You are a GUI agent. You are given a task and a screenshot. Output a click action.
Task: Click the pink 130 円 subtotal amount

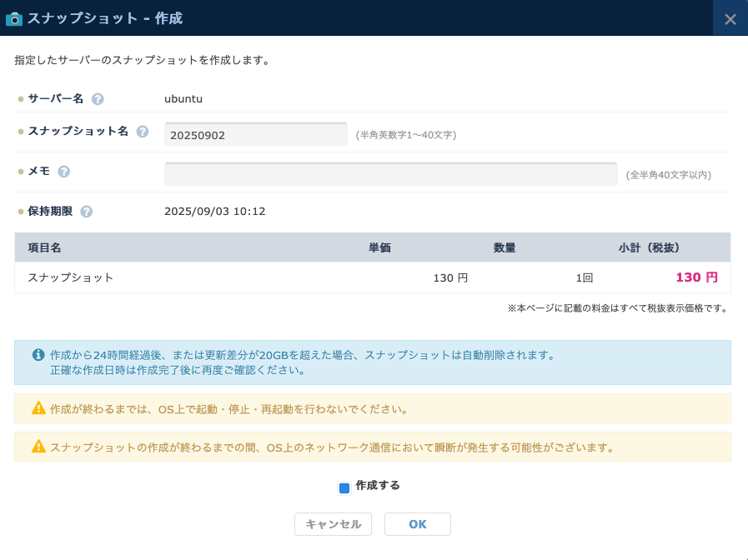(x=695, y=277)
